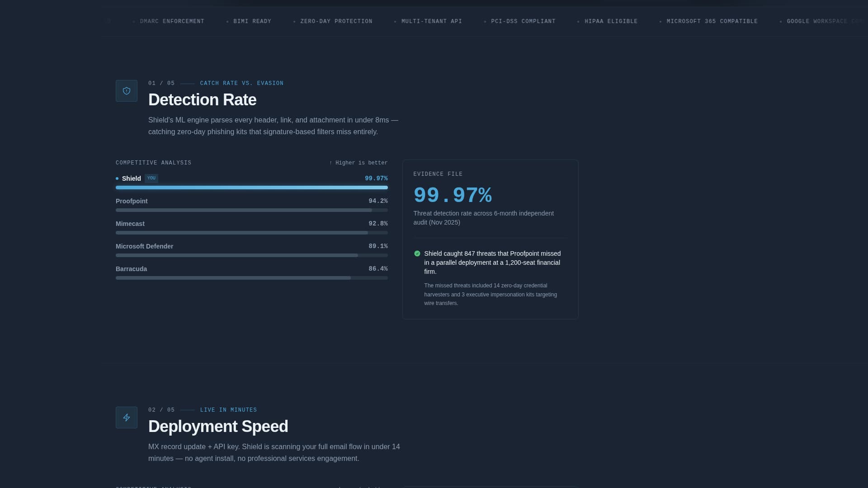The width and height of the screenshot is (868, 488).
Task: Click the LIVE IN MINUTES label
Action: [228, 410]
